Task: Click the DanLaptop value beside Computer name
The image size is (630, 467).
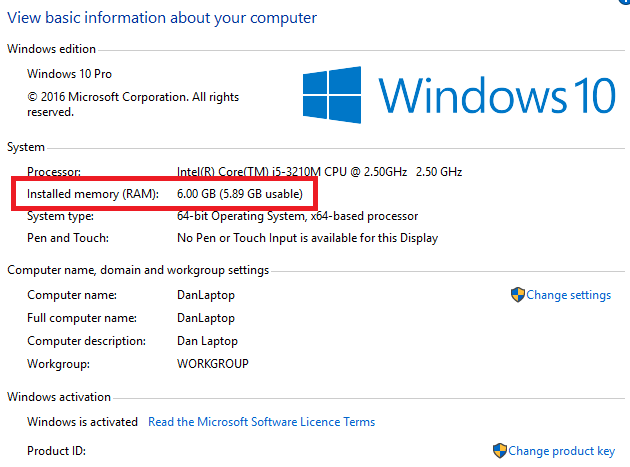Action: (206, 295)
